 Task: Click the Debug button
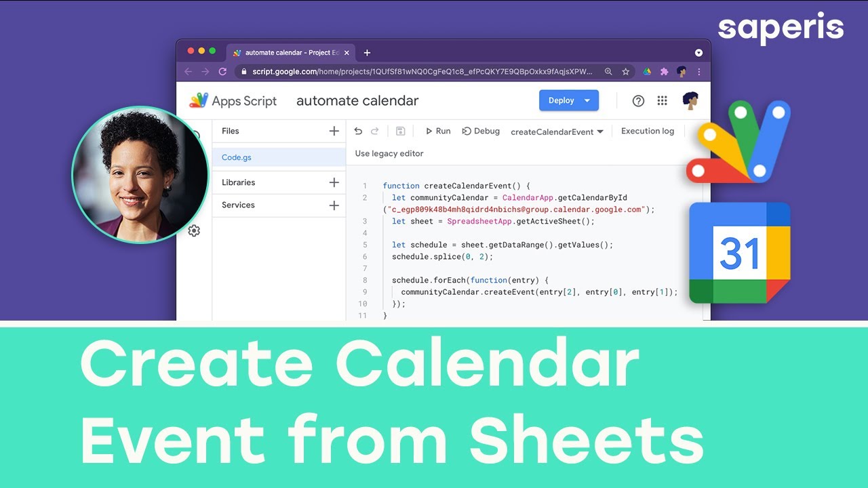[481, 131]
